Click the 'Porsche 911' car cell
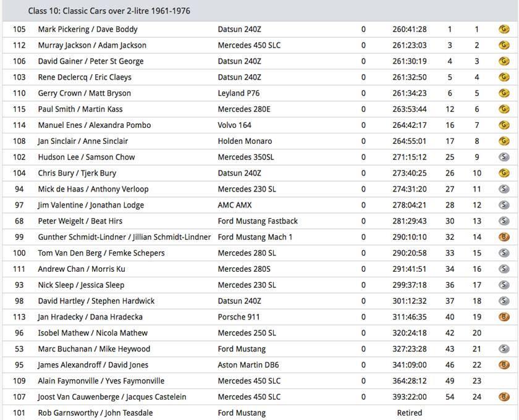 click(238, 317)
